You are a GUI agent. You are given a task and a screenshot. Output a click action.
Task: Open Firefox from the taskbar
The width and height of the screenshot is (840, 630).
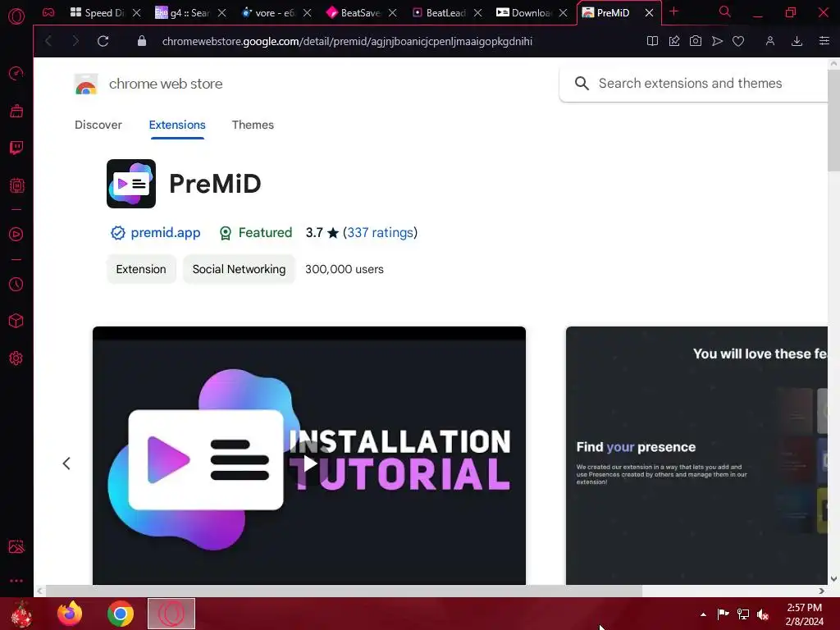pyautogui.click(x=70, y=614)
